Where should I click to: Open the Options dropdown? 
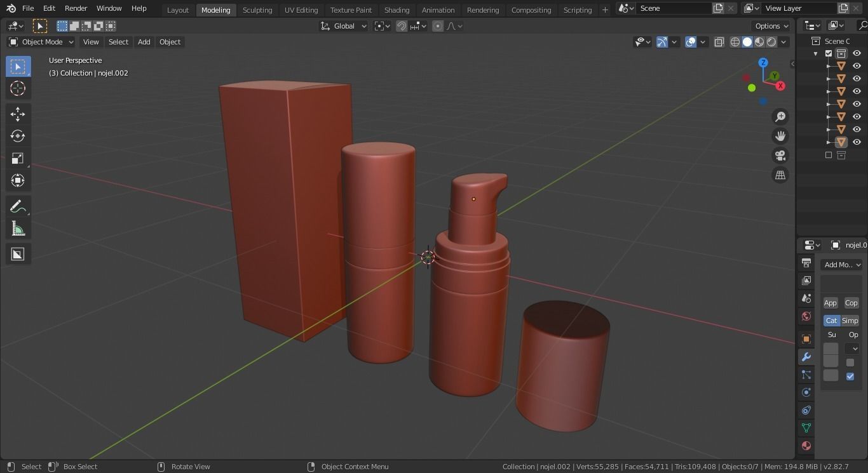point(771,26)
